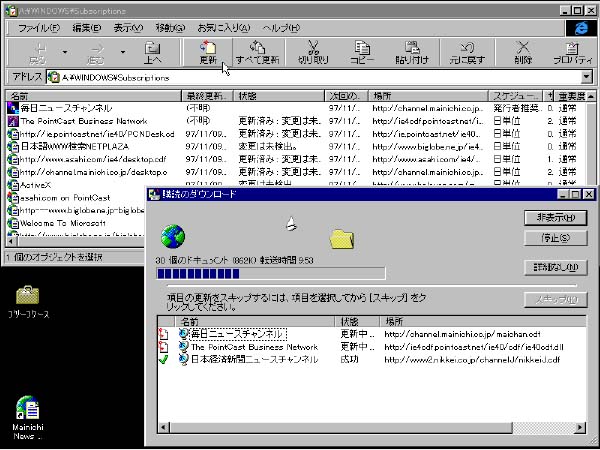Click the 非表示(H) button
The width and height of the screenshot is (600, 450).
pos(556,218)
